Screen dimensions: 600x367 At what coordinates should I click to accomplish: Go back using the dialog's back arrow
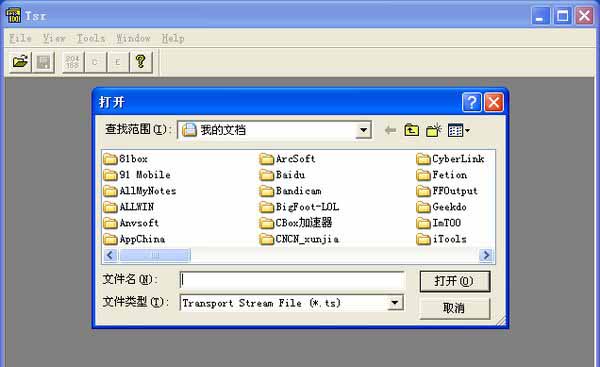click(390, 130)
